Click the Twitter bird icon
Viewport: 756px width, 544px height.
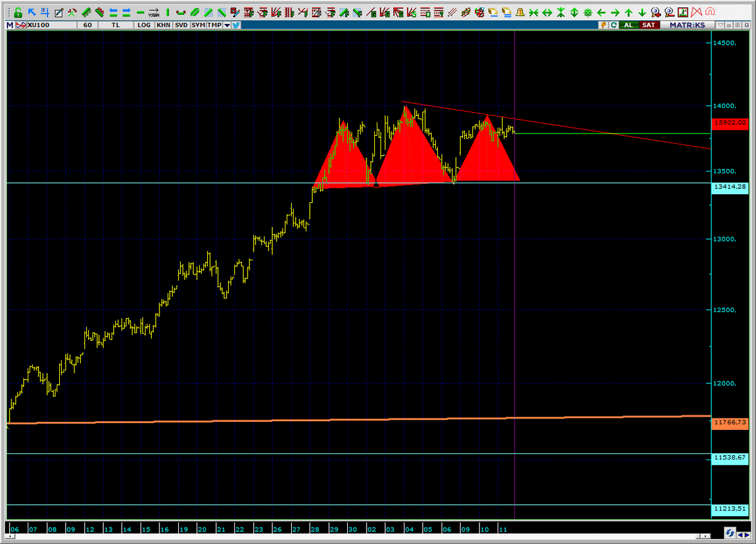pyautogui.click(x=236, y=25)
